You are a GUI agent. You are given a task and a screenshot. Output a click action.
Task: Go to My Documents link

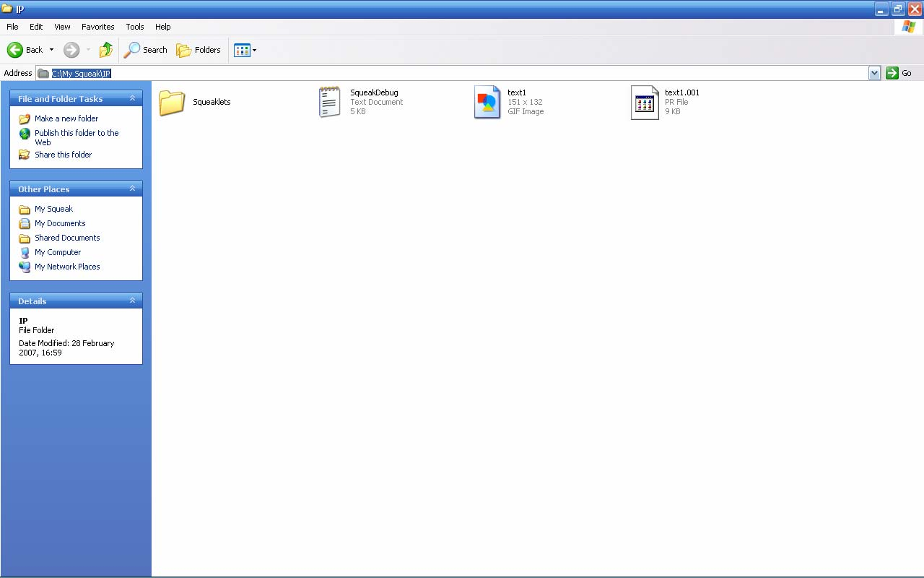pos(60,223)
